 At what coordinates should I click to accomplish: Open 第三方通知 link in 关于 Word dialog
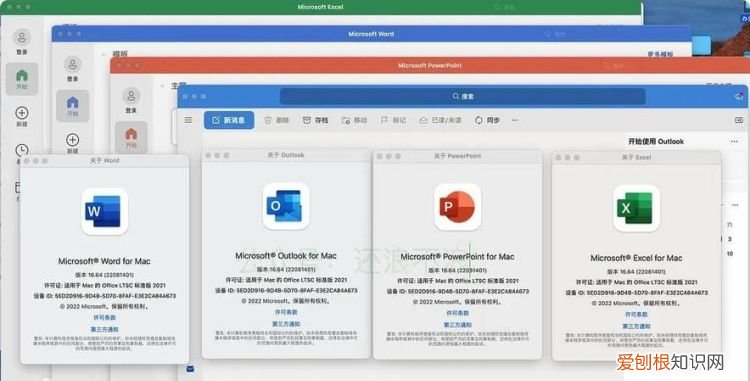pyautogui.click(x=104, y=329)
